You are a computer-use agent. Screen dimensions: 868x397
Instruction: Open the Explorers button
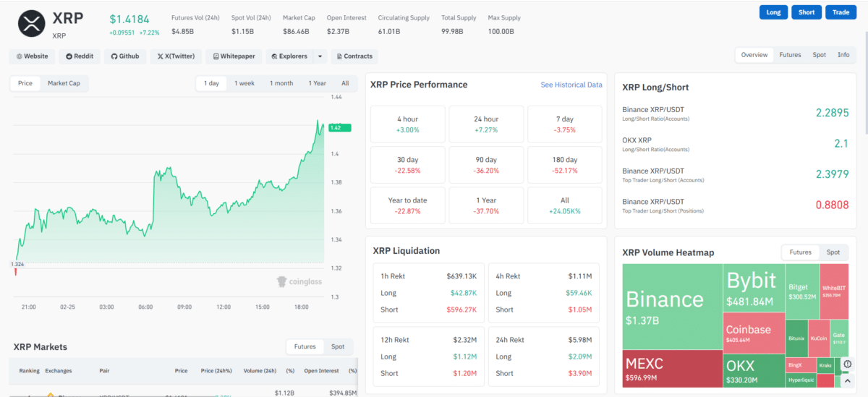tap(289, 56)
